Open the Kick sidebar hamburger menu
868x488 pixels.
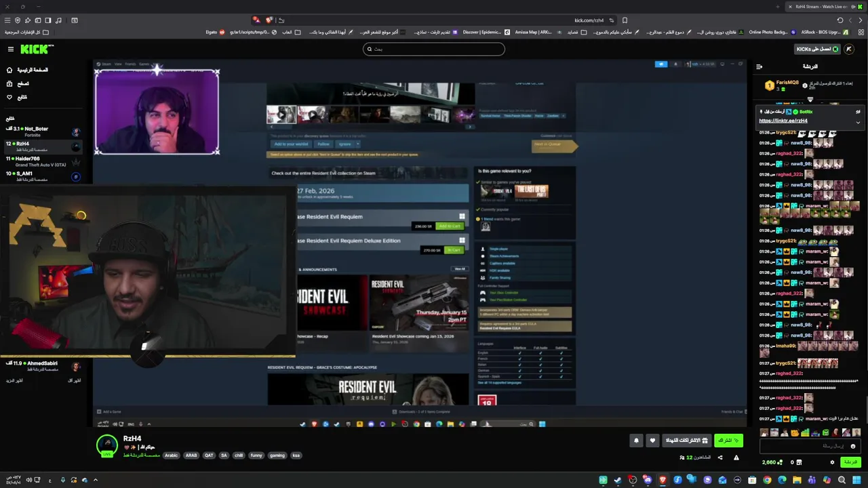10,49
